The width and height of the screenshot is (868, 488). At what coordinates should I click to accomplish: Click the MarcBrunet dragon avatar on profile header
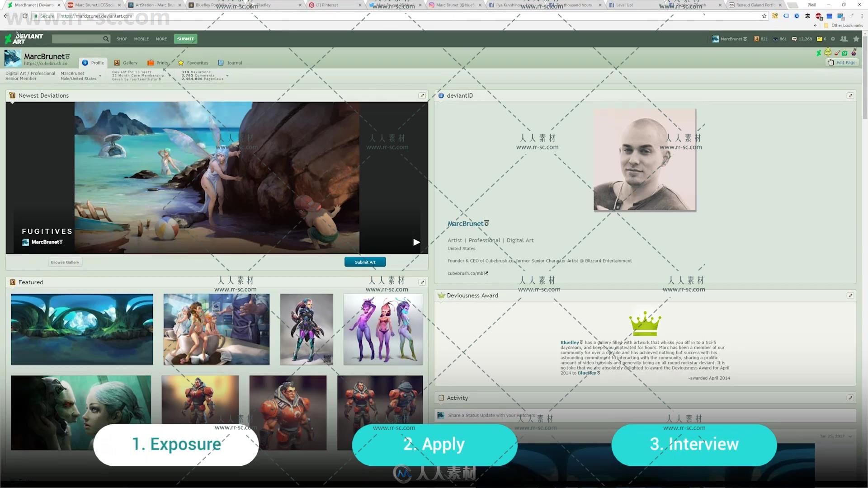click(13, 58)
